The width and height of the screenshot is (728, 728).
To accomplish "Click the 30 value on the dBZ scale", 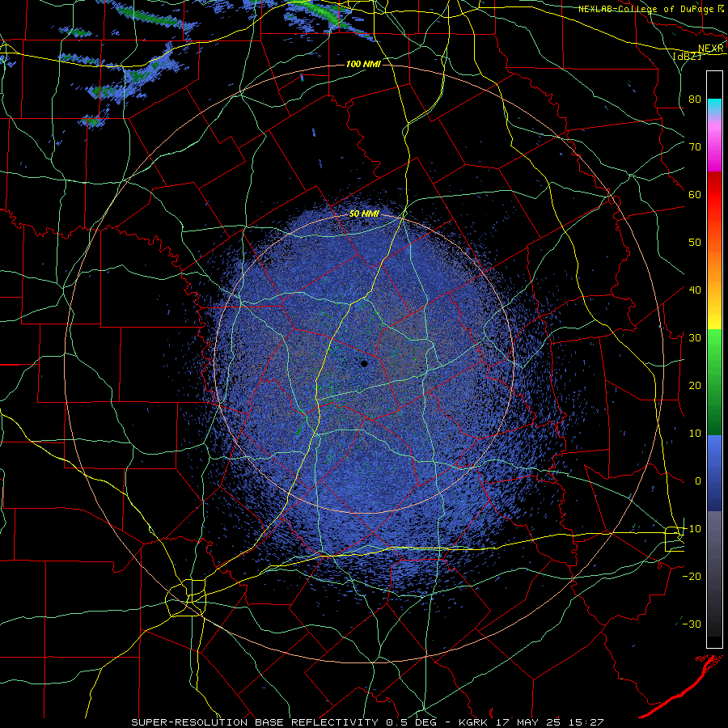I will click(x=695, y=337).
